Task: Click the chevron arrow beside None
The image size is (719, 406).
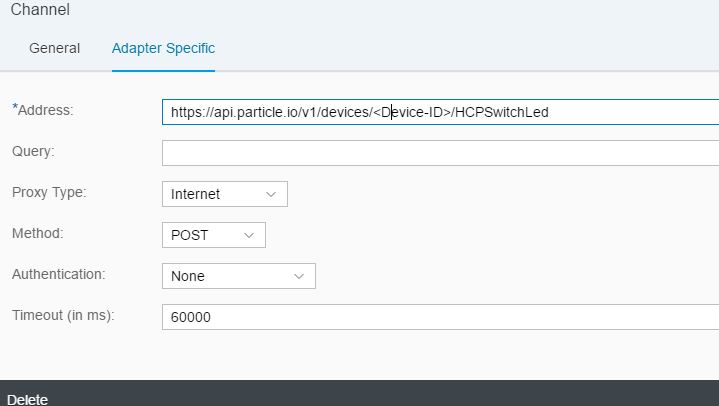Action: point(299,276)
